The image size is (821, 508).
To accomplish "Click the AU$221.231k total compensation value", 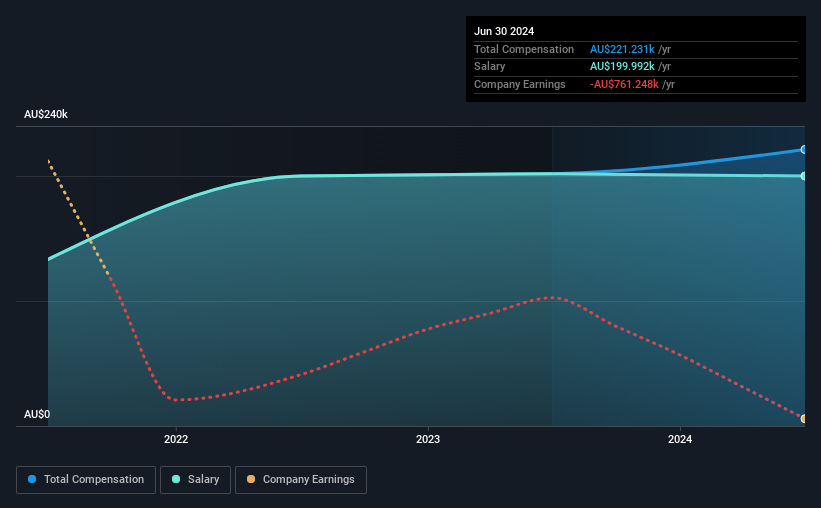I will [622, 49].
